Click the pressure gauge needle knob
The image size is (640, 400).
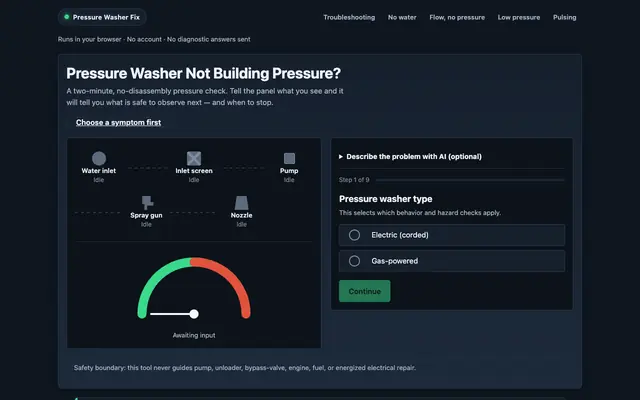tap(194, 314)
